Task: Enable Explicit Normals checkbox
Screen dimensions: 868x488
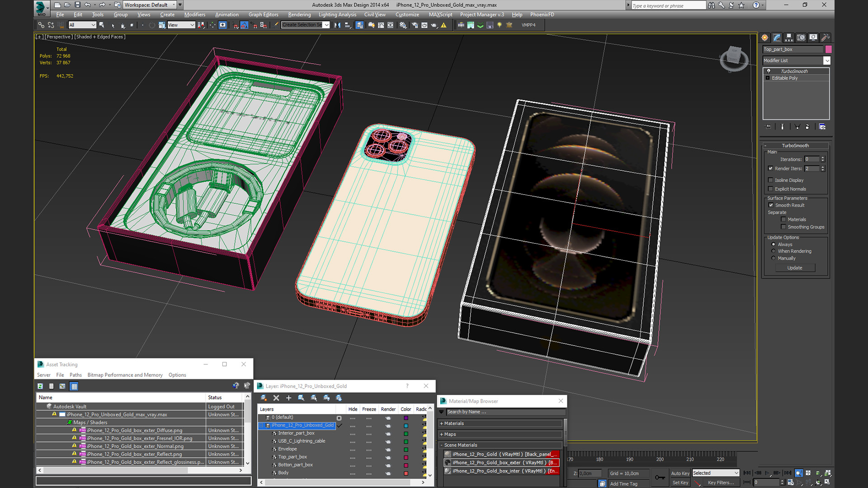Action: pos(771,189)
